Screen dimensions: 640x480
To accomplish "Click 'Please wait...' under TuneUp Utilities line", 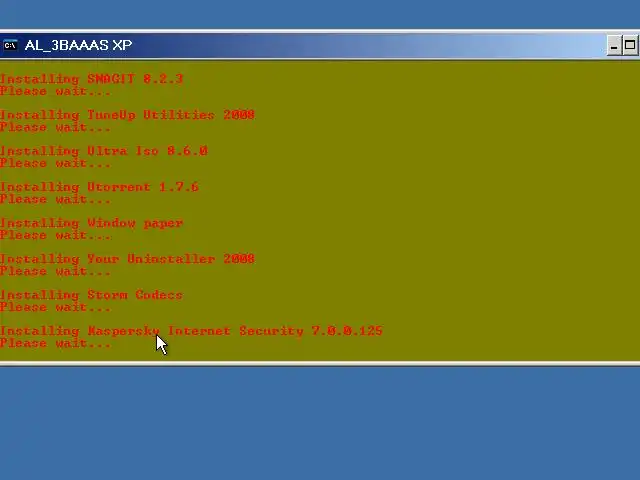I will (x=55, y=127).
